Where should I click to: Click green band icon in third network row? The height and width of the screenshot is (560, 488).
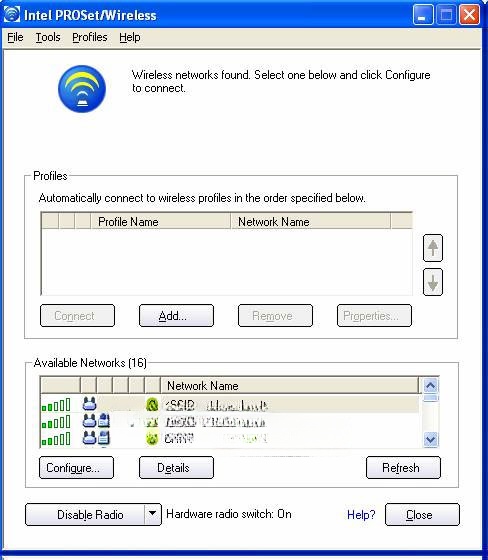point(152,439)
